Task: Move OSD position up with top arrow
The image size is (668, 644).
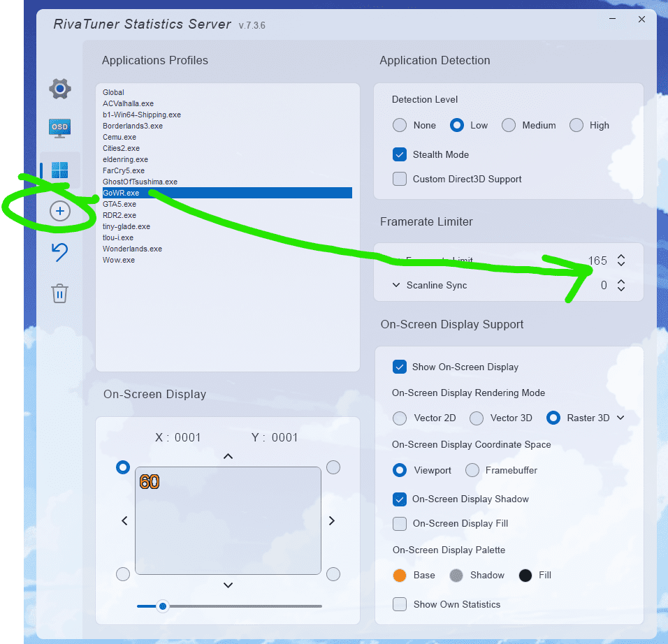Action: 228,456
